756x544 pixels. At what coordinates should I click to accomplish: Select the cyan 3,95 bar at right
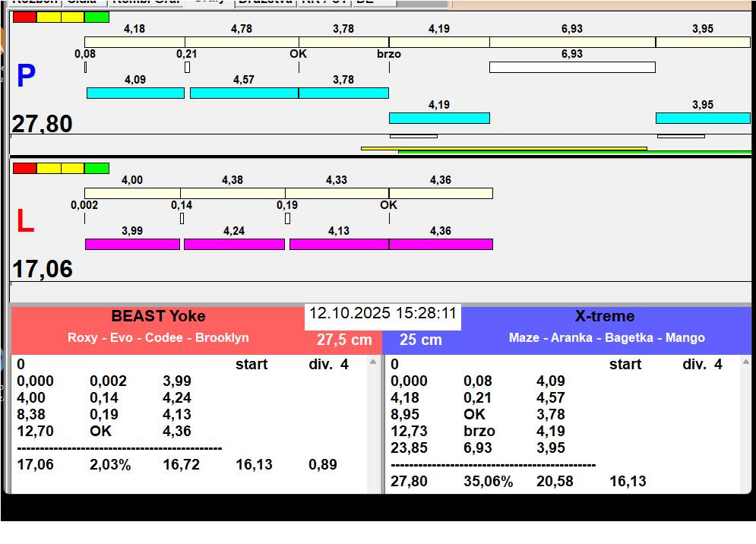(x=703, y=119)
